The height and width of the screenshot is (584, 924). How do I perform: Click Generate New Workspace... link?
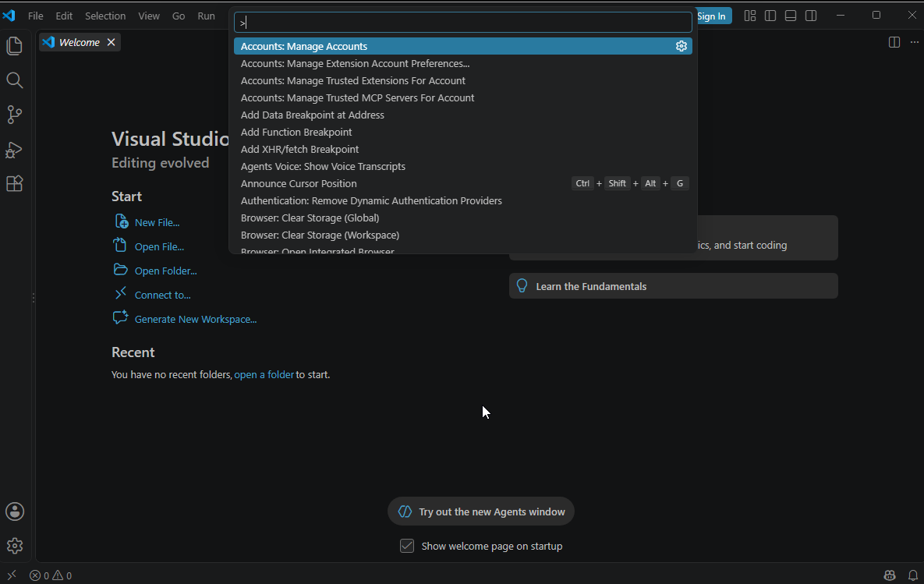point(196,320)
